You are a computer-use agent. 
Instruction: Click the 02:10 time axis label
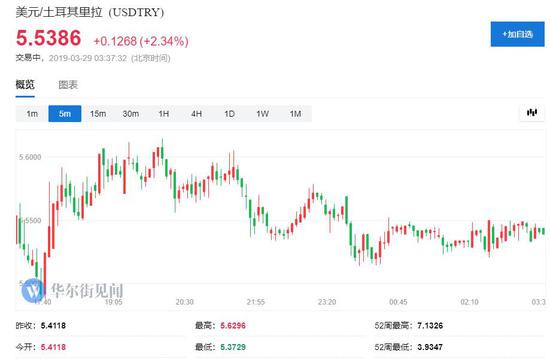click(469, 302)
